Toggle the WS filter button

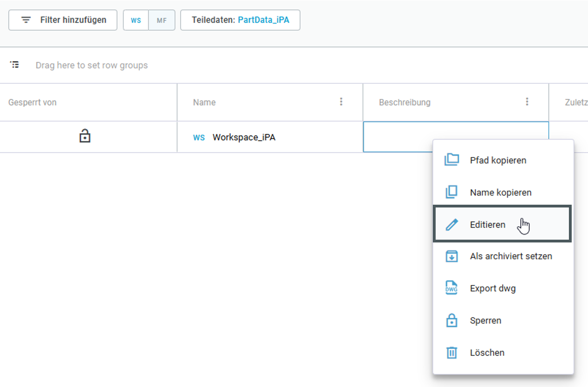coord(136,21)
